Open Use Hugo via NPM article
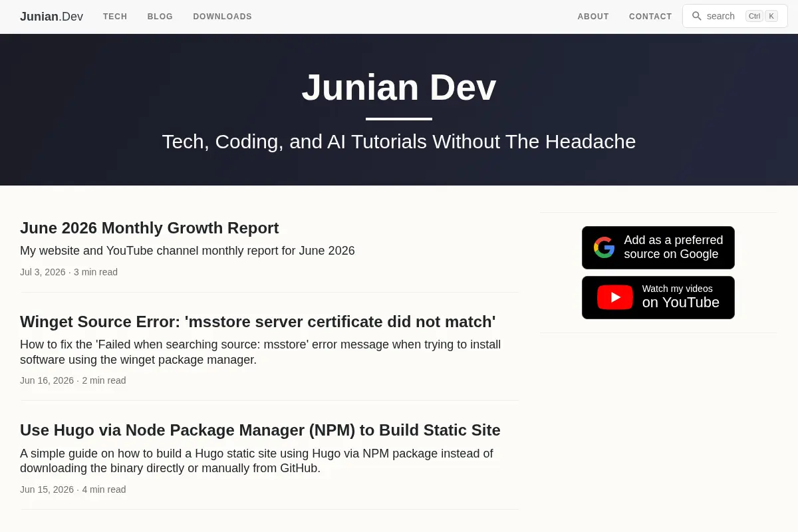798x532 pixels. 260,430
